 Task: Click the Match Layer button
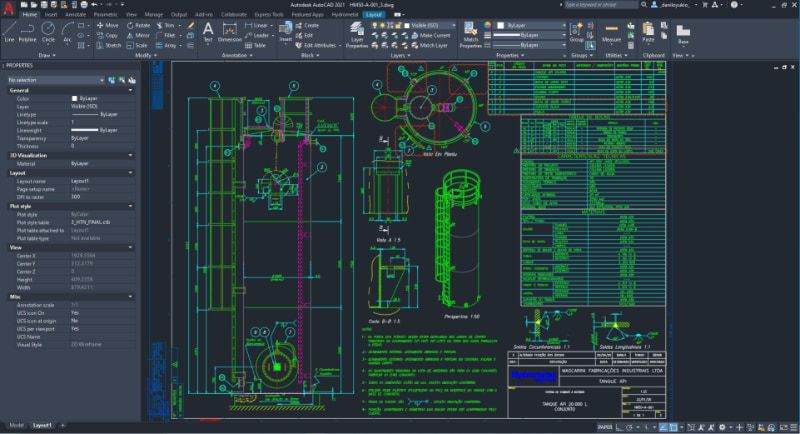429,45
